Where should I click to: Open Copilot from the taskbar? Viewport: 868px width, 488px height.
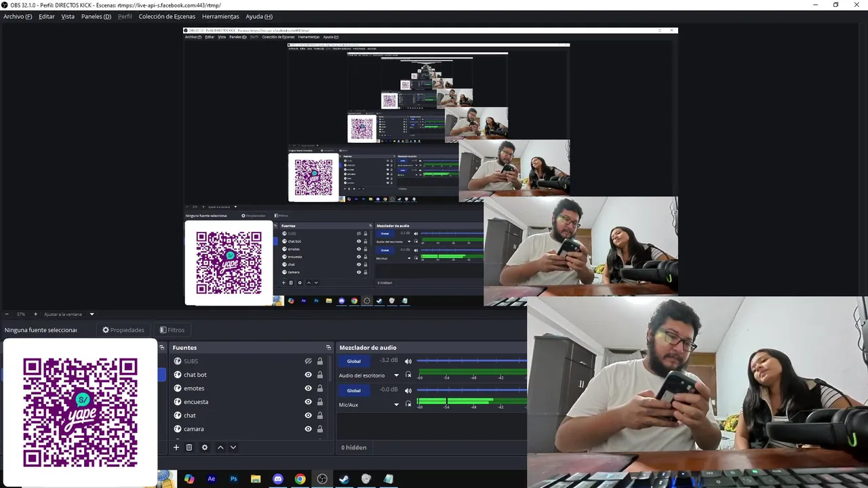[189, 479]
